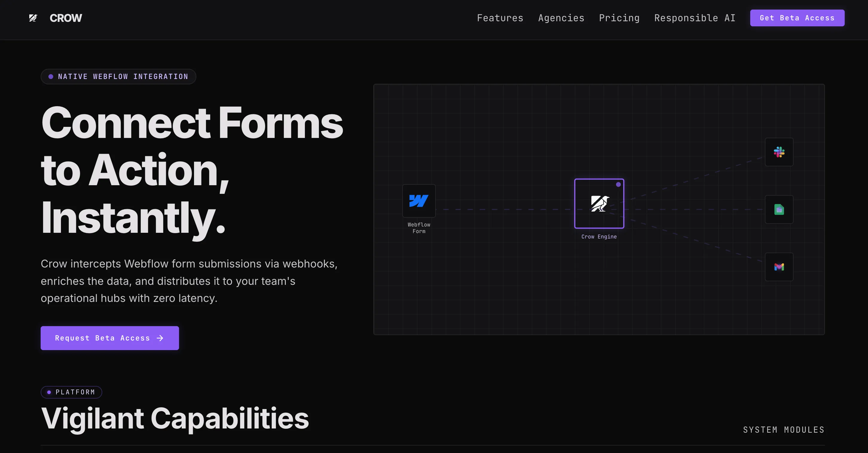Screen dimensions: 868x453
Task: Click the Crow bird logo icon in header
Action: (x=33, y=18)
